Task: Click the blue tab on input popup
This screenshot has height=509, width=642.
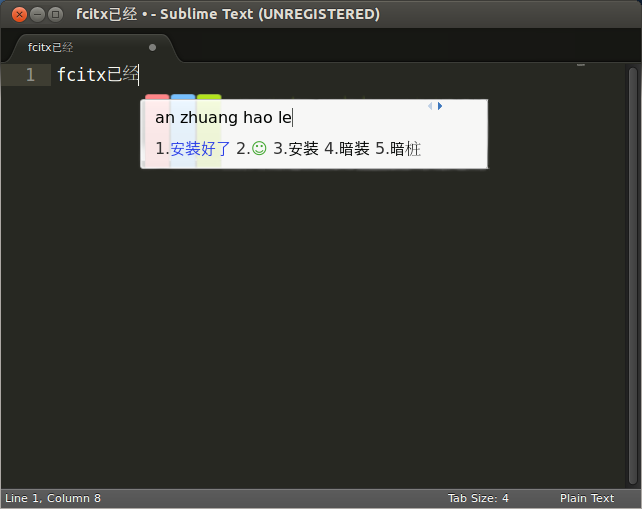Action: (x=183, y=97)
